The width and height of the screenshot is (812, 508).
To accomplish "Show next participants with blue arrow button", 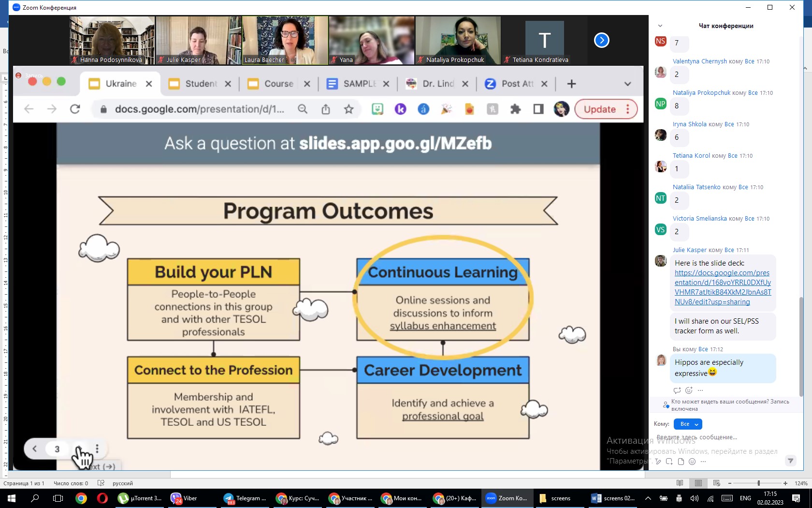I will click(601, 40).
